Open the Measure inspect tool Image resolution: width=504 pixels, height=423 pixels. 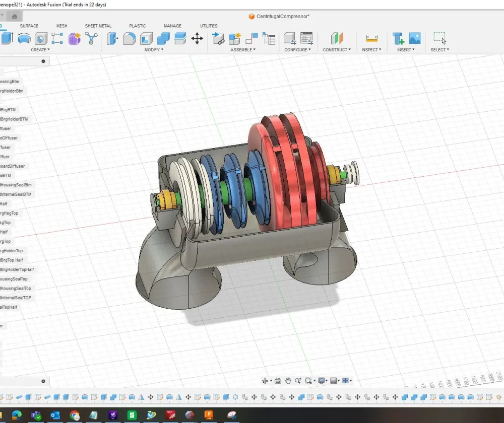371,37
